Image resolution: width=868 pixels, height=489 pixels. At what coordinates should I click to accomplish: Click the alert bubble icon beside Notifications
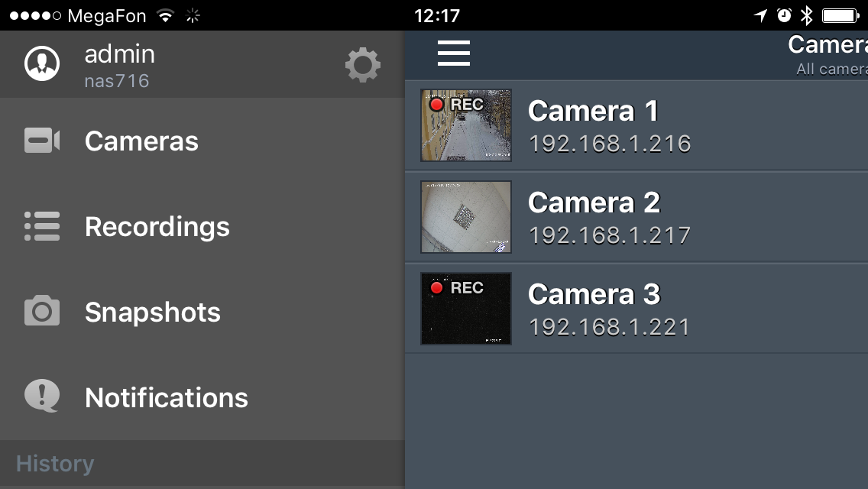(x=42, y=397)
